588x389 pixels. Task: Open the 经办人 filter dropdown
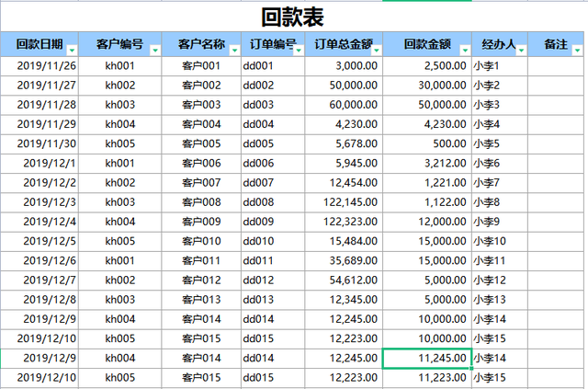(x=521, y=51)
